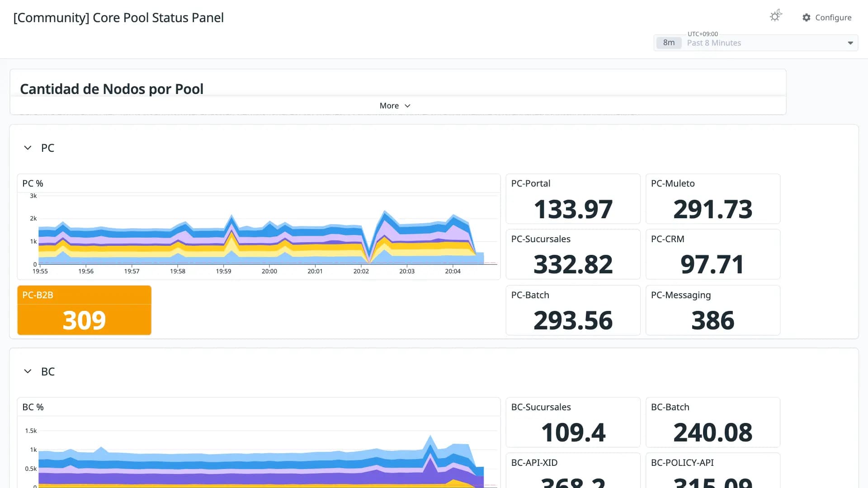Viewport: 868px width, 488px height.
Task: Expand the More section under Cantidad de Nodos
Action: (395, 106)
